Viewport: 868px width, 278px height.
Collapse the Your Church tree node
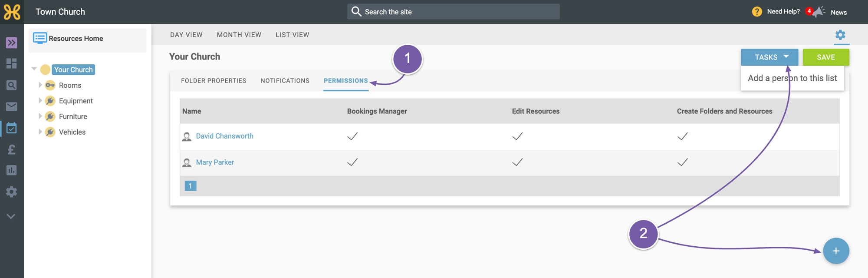click(34, 69)
